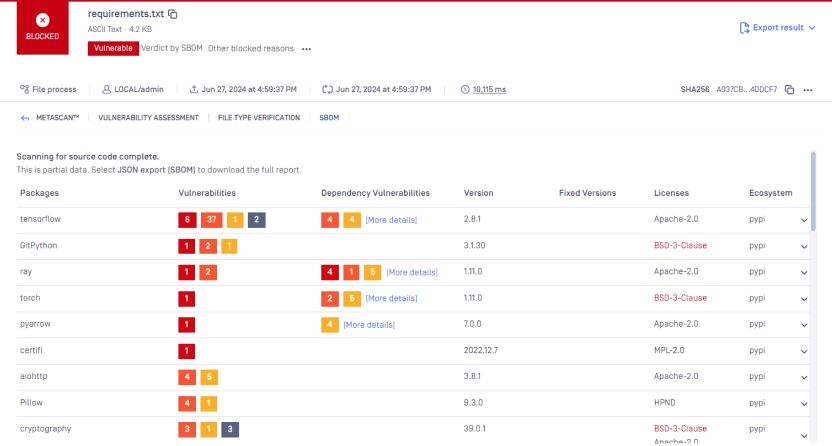Click tensorflow grey badge showing 2
The image size is (832, 446).
click(256, 220)
